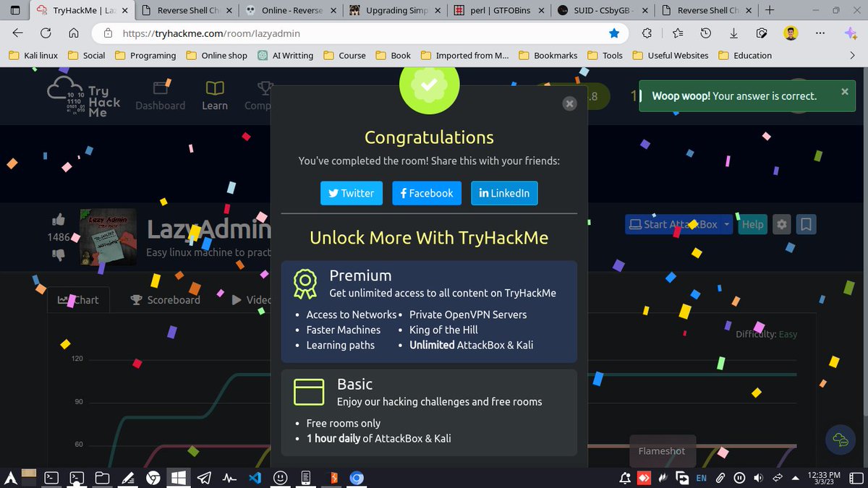Expand bookmarks bar overflow chevron

852,56
